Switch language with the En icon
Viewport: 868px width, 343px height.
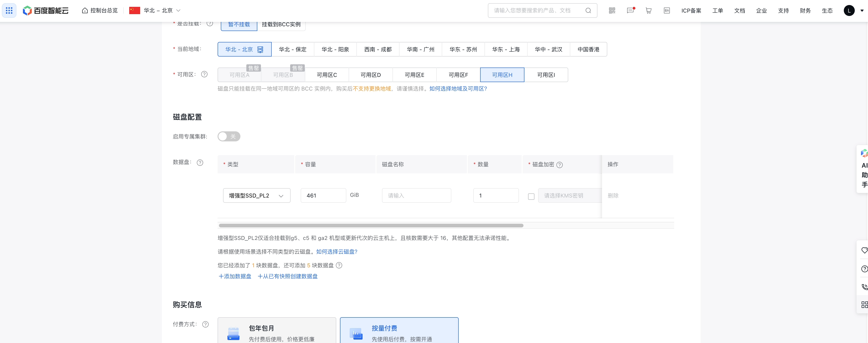tap(666, 10)
